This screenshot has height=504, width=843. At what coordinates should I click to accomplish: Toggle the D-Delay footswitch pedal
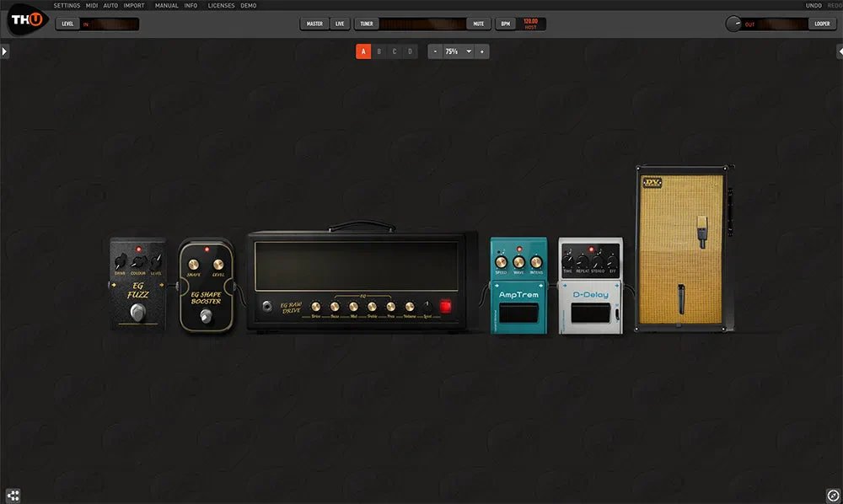pyautogui.click(x=590, y=314)
